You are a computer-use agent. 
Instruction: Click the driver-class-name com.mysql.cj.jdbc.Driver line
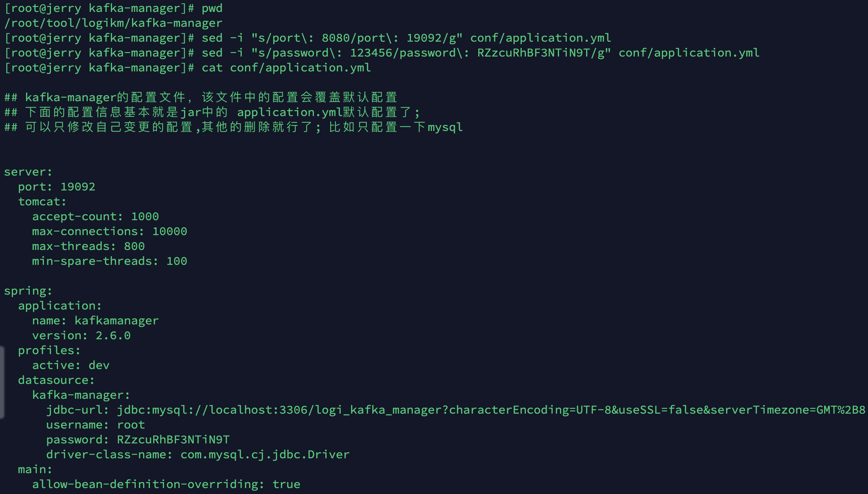198,455
